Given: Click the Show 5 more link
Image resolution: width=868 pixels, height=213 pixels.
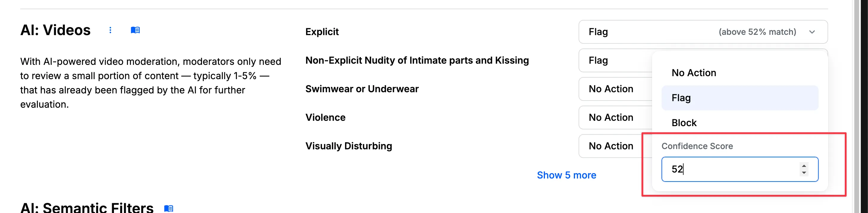Looking at the screenshot, I should tap(566, 175).
